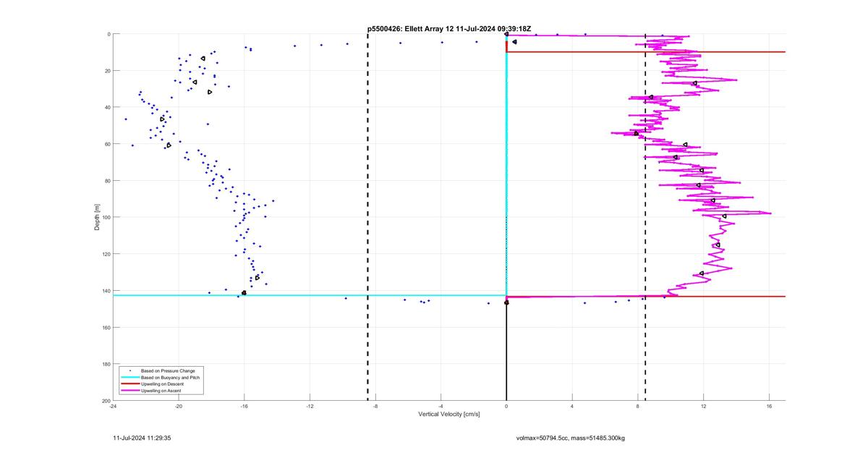Viewport: 868px width, 450px height.
Task: Click legend entry 'Upwelling on Descent'
Action: click(162, 383)
